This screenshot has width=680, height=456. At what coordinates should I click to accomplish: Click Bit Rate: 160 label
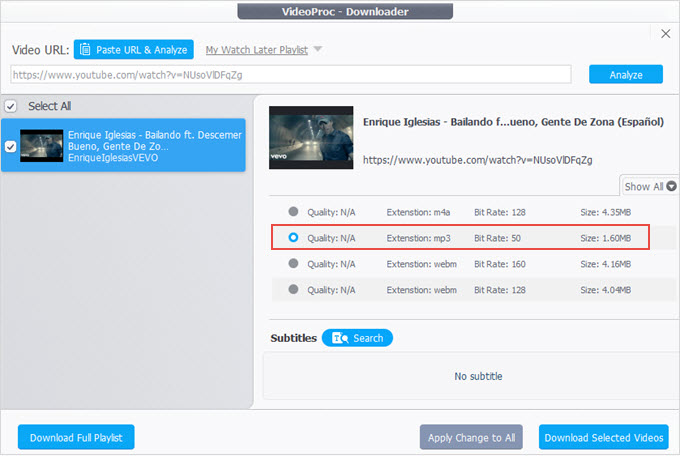(x=500, y=264)
